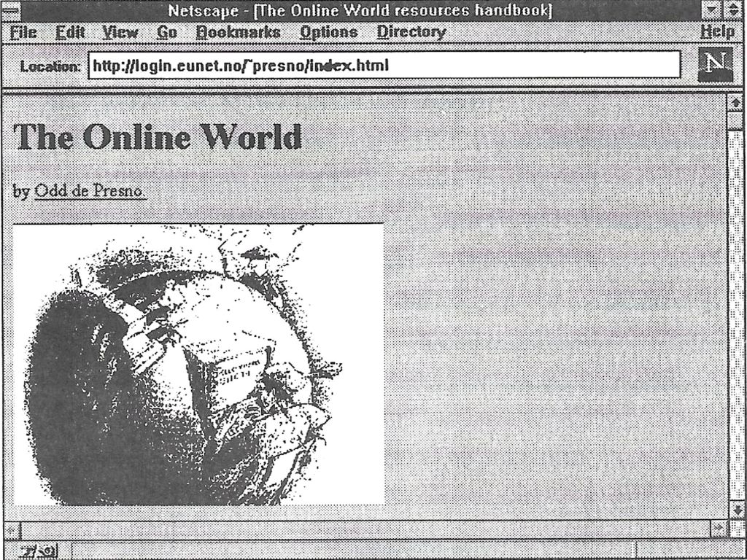Click the up arrow on the vertical scrollbar

[x=737, y=103]
